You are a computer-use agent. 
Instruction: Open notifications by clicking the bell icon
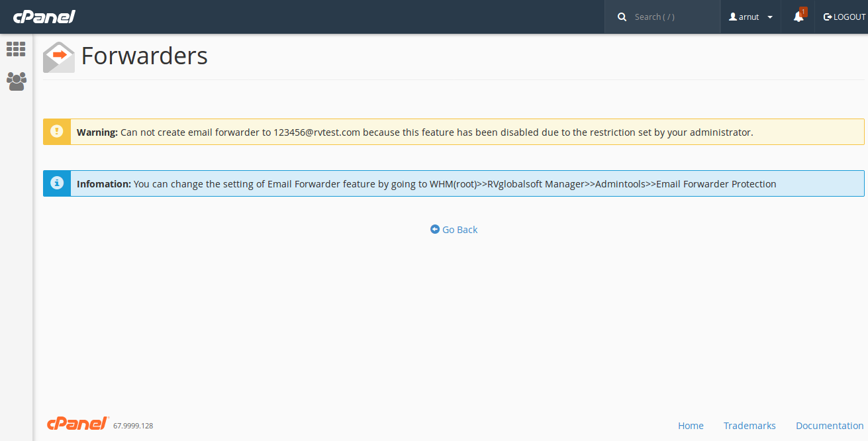tap(797, 18)
